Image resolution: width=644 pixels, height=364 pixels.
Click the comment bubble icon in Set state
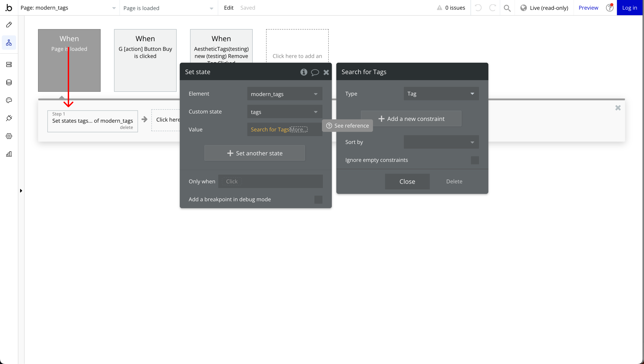click(x=315, y=72)
